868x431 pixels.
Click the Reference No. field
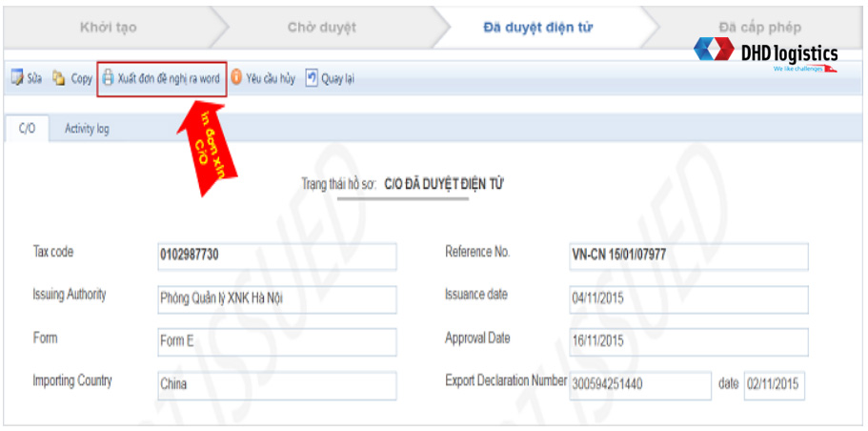pos(688,257)
